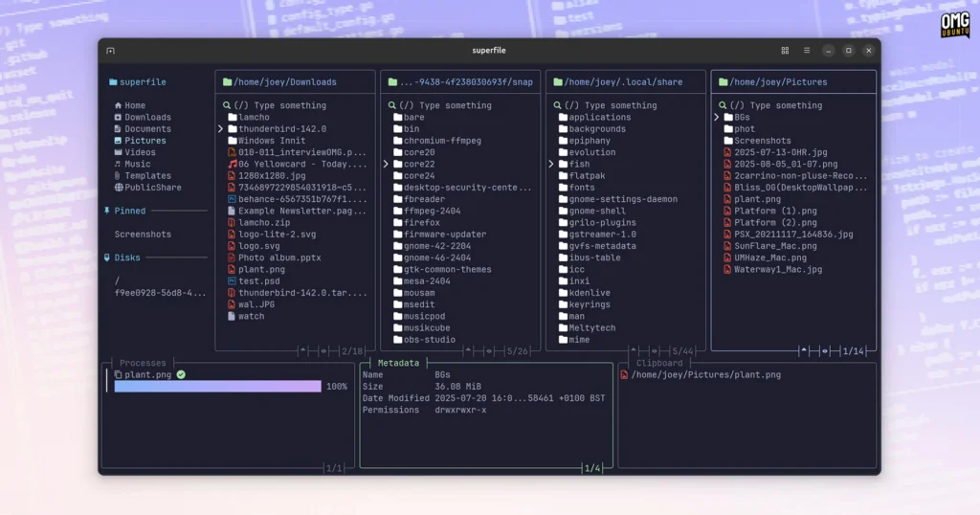Click the new tab icon in title bar
This screenshot has width=980, height=515.
click(x=111, y=51)
